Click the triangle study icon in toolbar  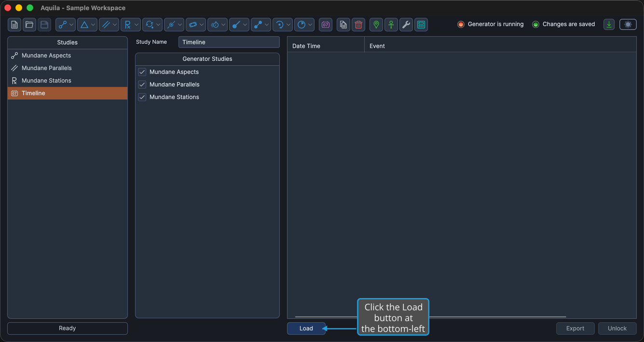point(84,25)
